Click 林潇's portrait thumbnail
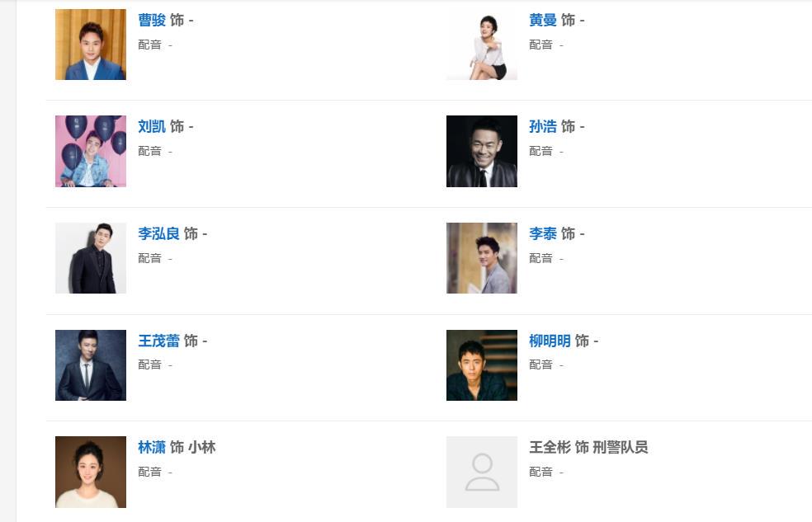This screenshot has height=522, width=812. click(x=91, y=472)
